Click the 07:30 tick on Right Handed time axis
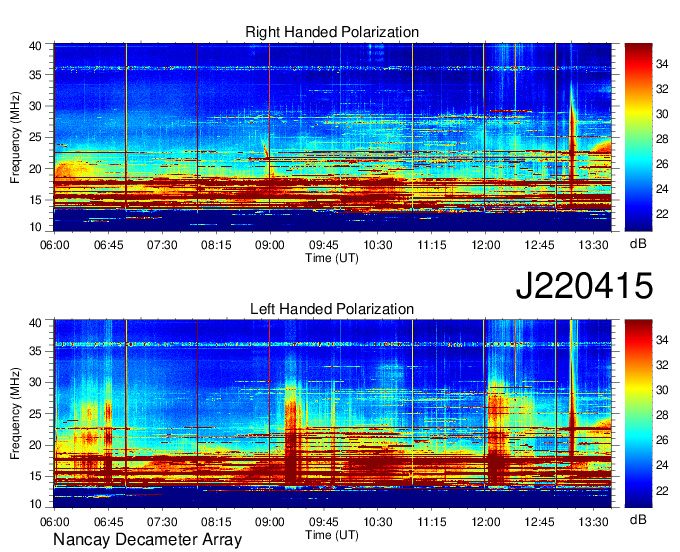Viewport: 680px width, 552px height. (162, 245)
